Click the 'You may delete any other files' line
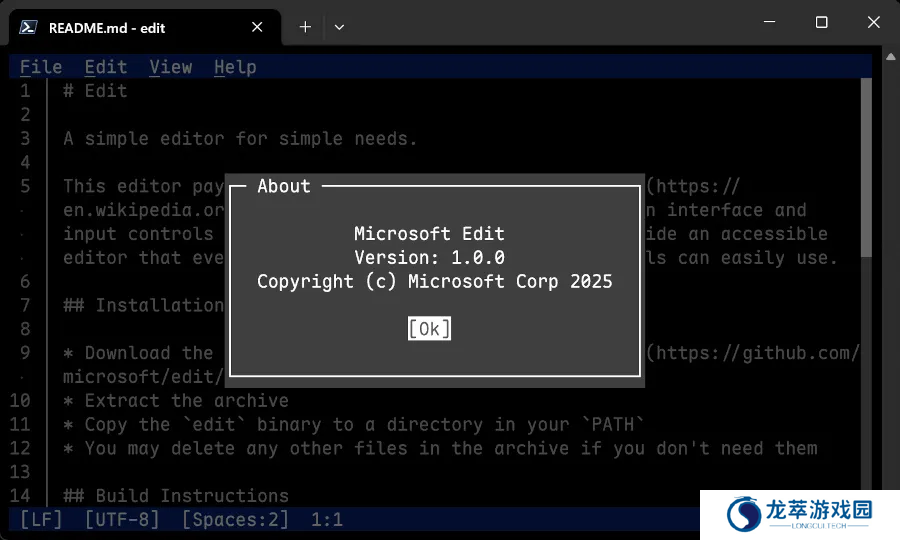Image resolution: width=900 pixels, height=540 pixels. (440, 448)
